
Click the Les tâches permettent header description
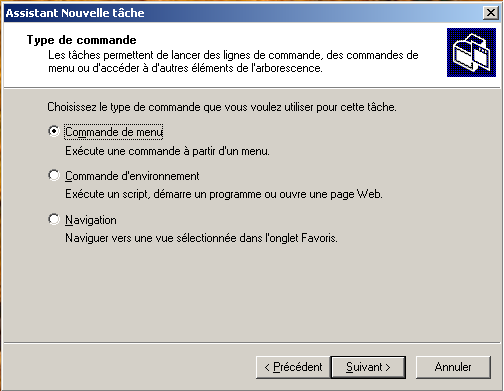233,61
